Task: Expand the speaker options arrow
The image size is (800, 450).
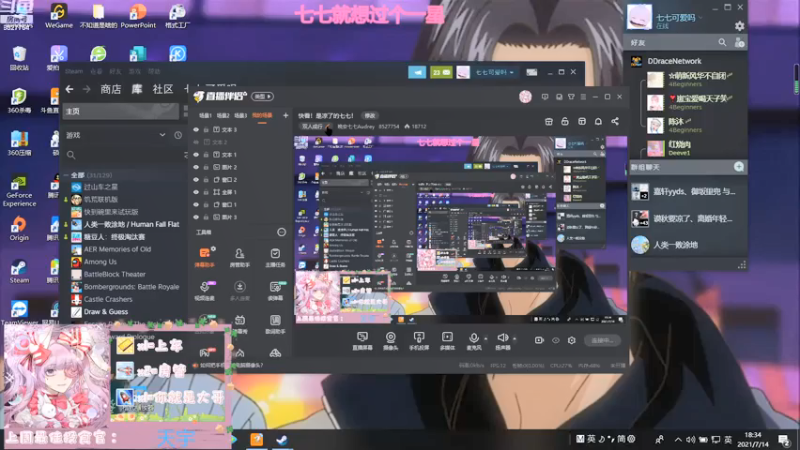Action: point(514,338)
